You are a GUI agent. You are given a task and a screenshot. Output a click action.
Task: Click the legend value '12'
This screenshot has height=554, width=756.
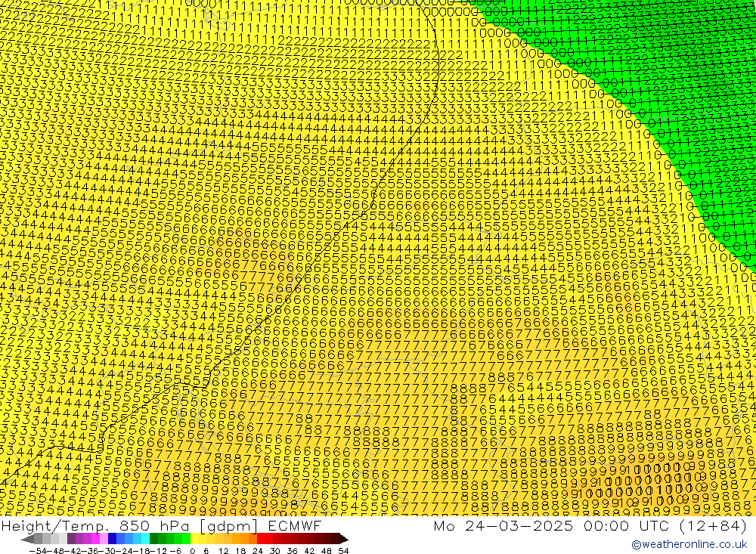(224, 551)
